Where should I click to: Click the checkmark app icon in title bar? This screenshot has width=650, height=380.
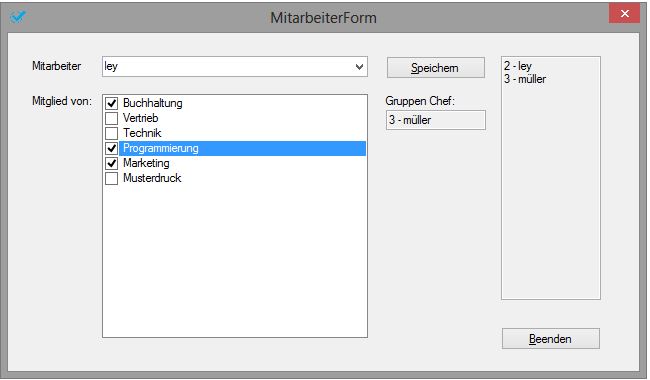(x=18, y=17)
